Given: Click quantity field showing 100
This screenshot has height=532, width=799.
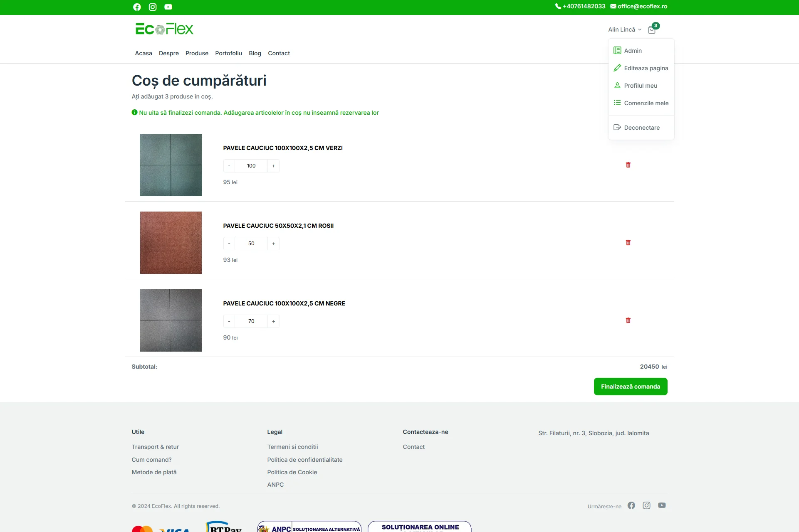Looking at the screenshot, I should [x=251, y=166].
